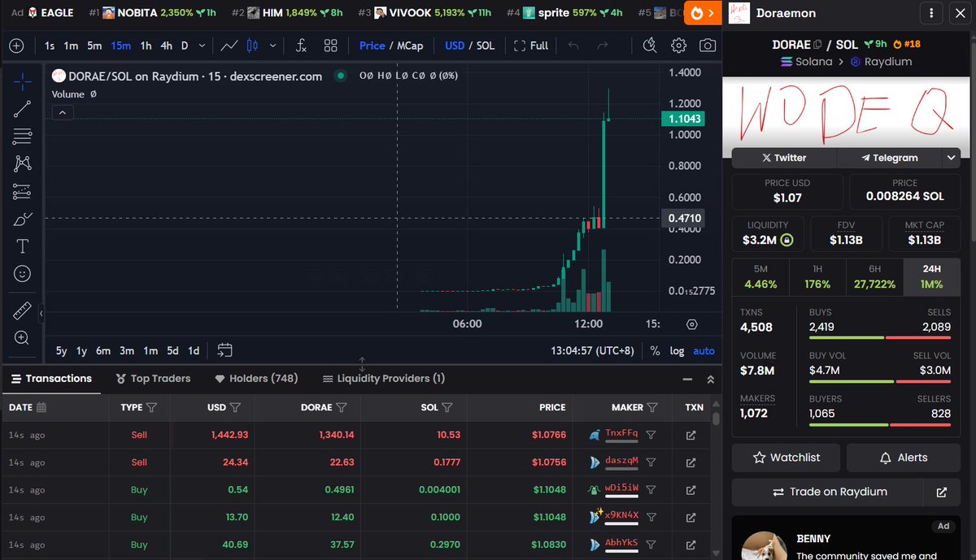The width and height of the screenshot is (976, 560).
Task: Expand chart style dropdown beside candles
Action: pyautogui.click(x=272, y=46)
